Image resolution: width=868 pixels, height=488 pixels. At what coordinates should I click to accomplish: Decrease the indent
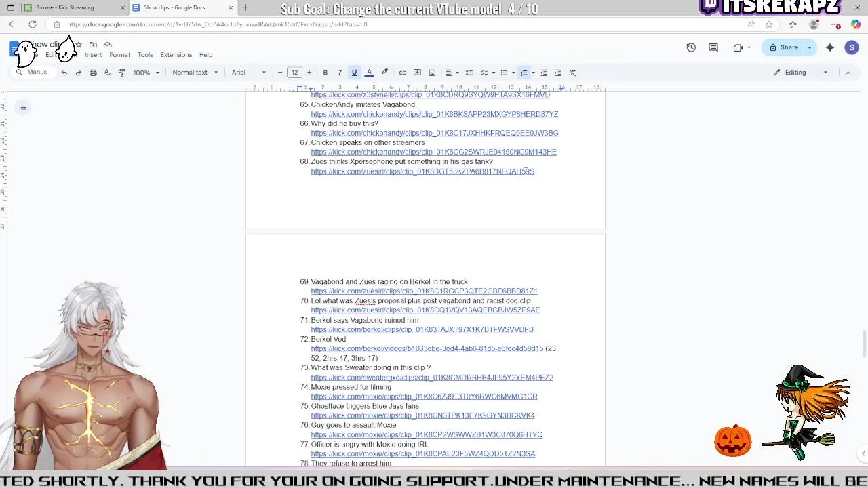(x=544, y=73)
